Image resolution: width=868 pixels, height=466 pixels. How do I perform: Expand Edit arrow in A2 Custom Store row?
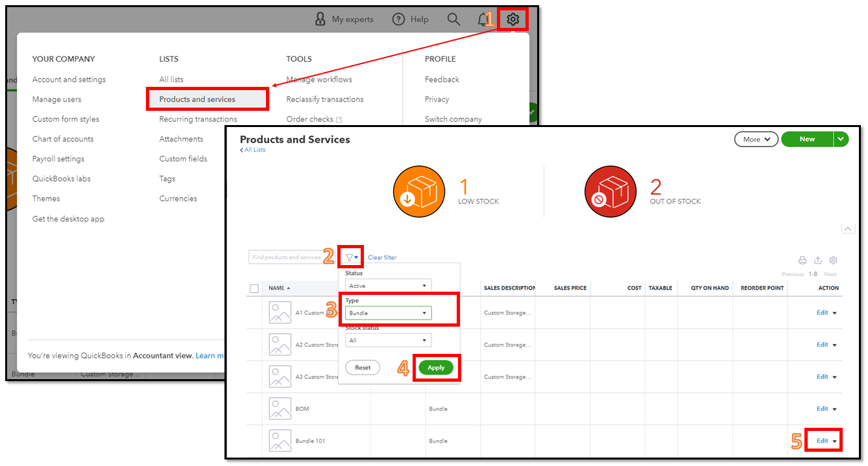pos(834,345)
